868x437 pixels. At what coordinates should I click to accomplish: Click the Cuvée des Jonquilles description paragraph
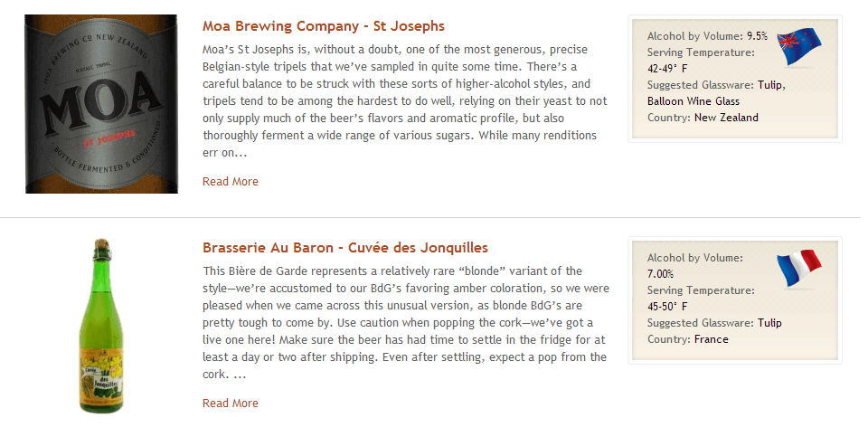pos(406,322)
